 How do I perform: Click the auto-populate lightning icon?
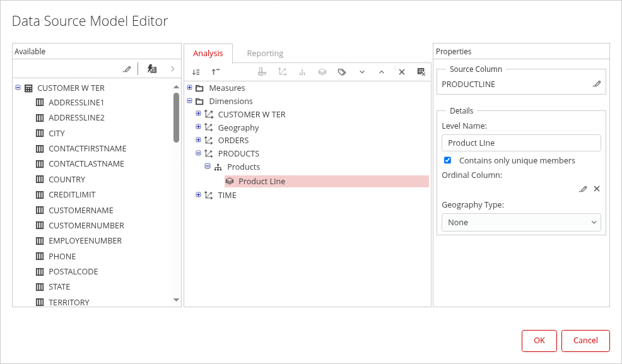point(151,69)
